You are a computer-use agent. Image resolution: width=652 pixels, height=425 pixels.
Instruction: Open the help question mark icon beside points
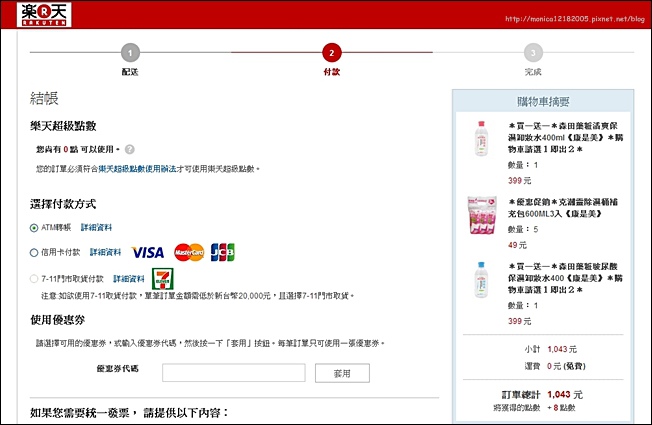tap(130, 149)
